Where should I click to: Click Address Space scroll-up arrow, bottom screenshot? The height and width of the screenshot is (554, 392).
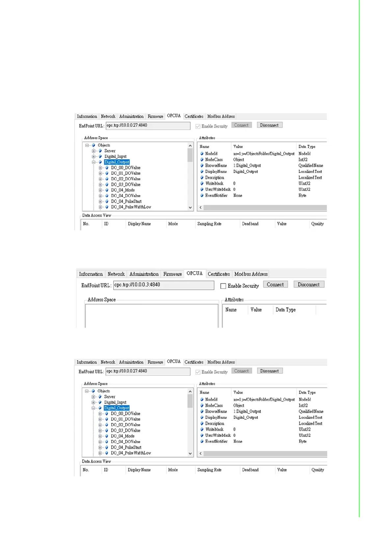pyautogui.click(x=190, y=391)
